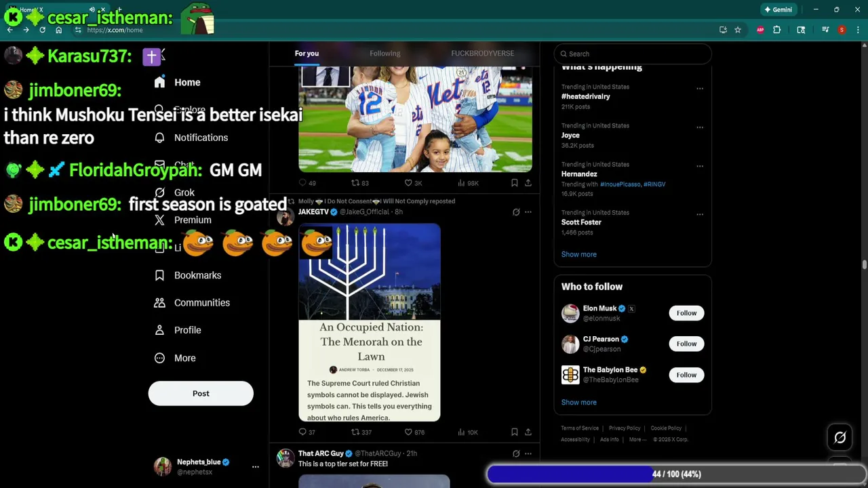The image size is (868, 488).
Task: Open the Privacy Policy footer link
Action: click(625, 428)
